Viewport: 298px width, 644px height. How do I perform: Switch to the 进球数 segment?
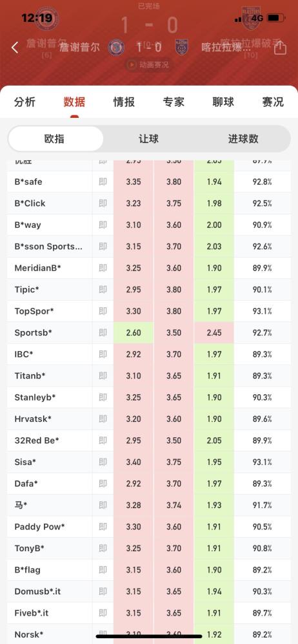pos(243,139)
